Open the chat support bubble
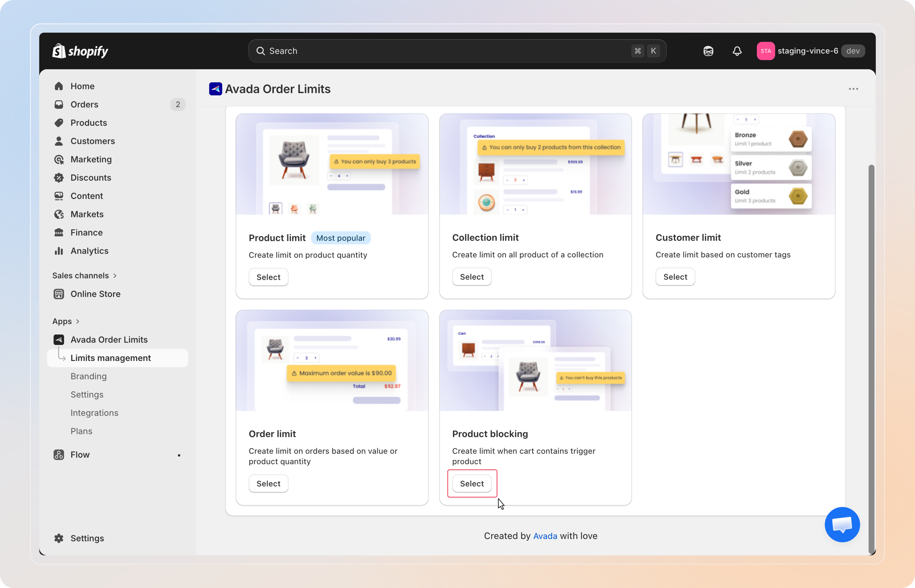915x588 pixels. [x=842, y=524]
